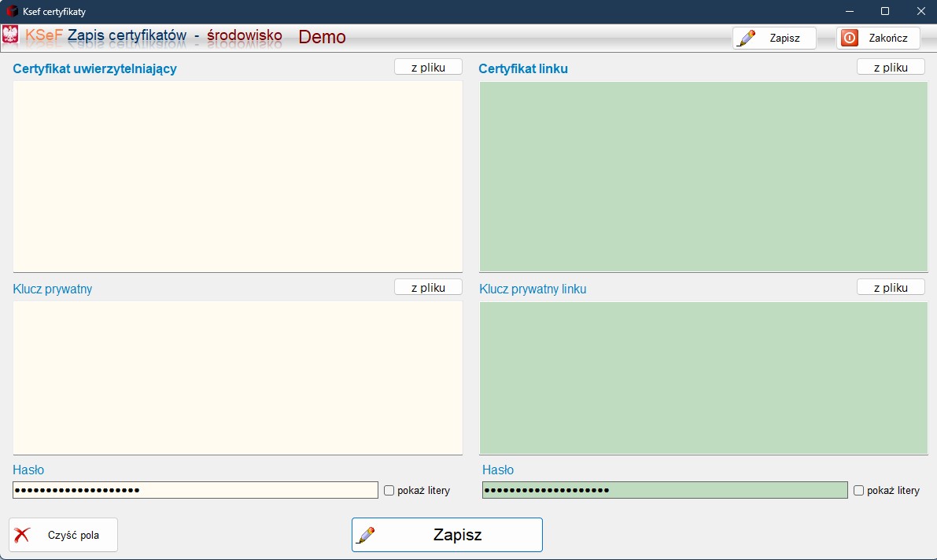Image resolution: width=937 pixels, height=560 pixels.
Task: Click inside the Certyfikat uwierzytelniający text area
Action: 238,176
